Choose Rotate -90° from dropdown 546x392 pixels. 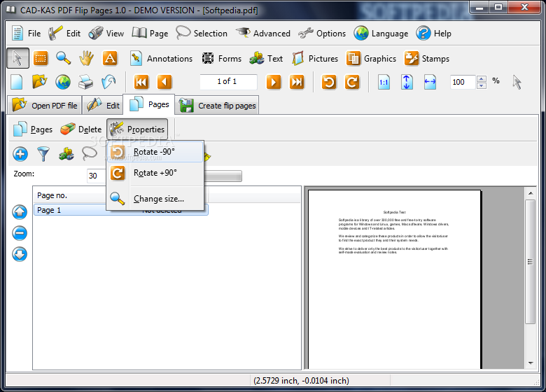pyautogui.click(x=155, y=152)
